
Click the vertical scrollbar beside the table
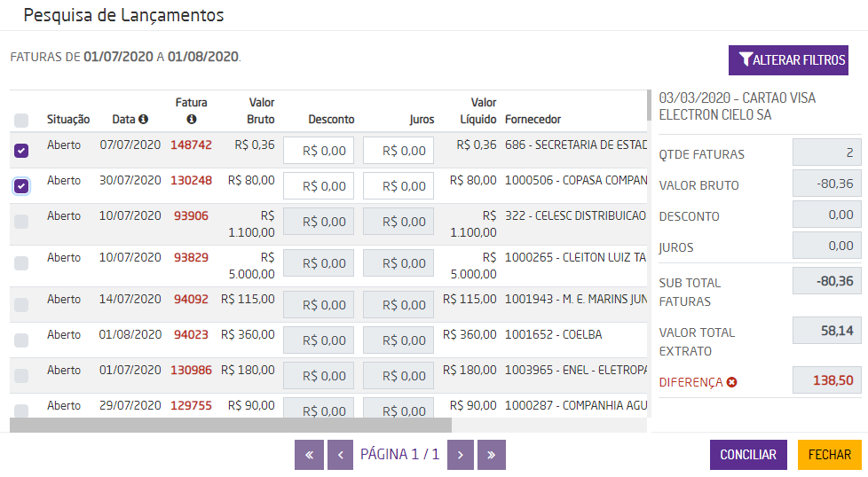[649, 106]
